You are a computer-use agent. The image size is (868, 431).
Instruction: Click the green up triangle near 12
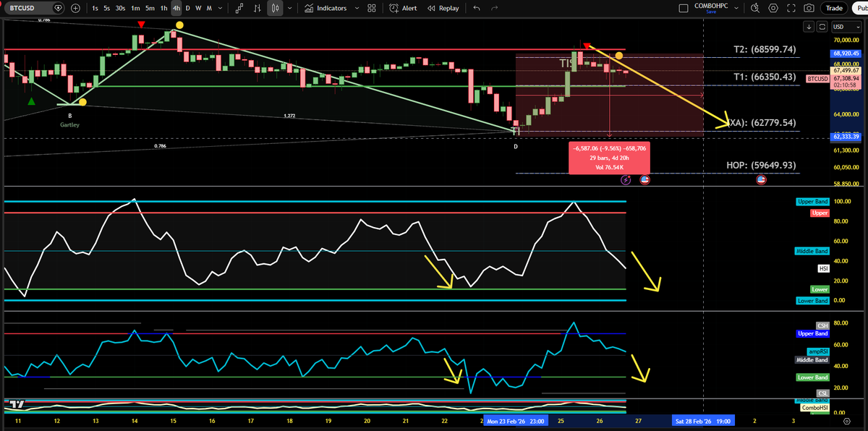(31, 101)
